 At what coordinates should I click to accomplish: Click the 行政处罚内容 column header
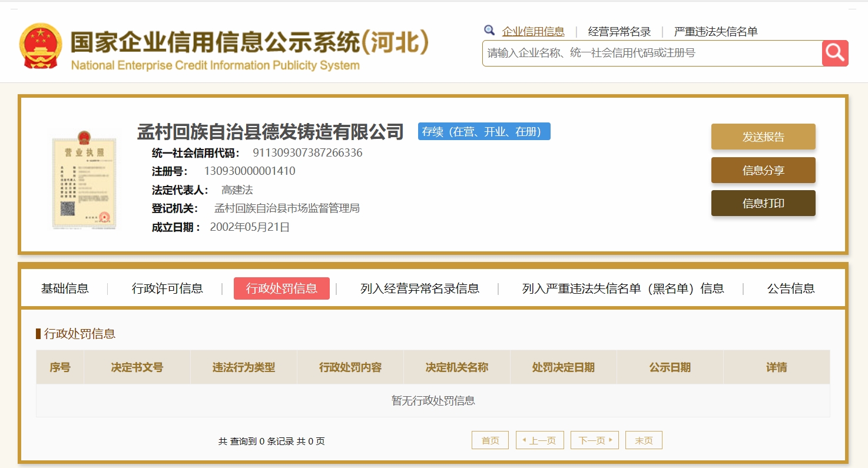[x=350, y=367]
